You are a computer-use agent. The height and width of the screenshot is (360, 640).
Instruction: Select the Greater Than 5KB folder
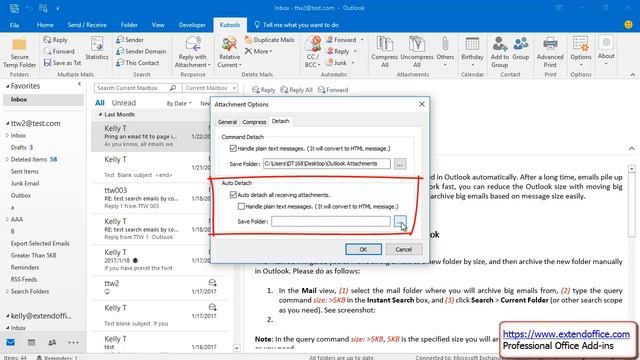point(33,255)
